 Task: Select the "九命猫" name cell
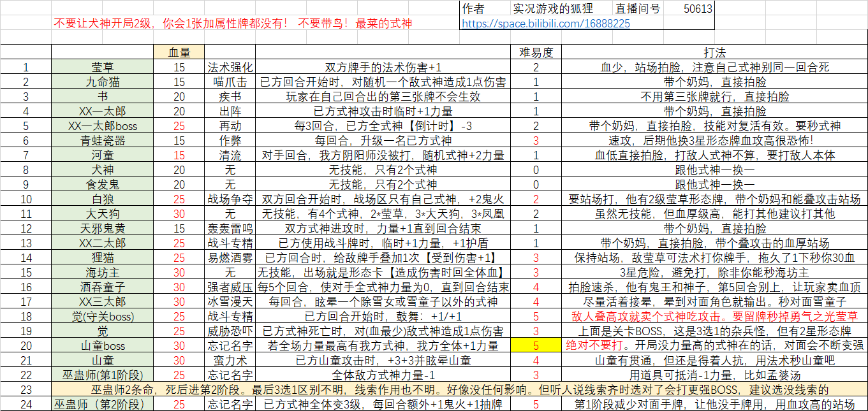pyautogui.click(x=103, y=82)
